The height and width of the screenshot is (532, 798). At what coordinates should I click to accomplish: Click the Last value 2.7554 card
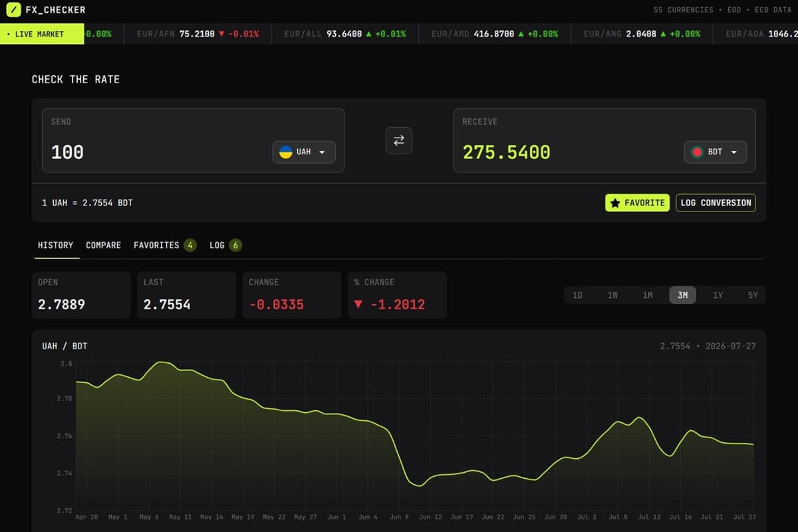click(x=186, y=295)
